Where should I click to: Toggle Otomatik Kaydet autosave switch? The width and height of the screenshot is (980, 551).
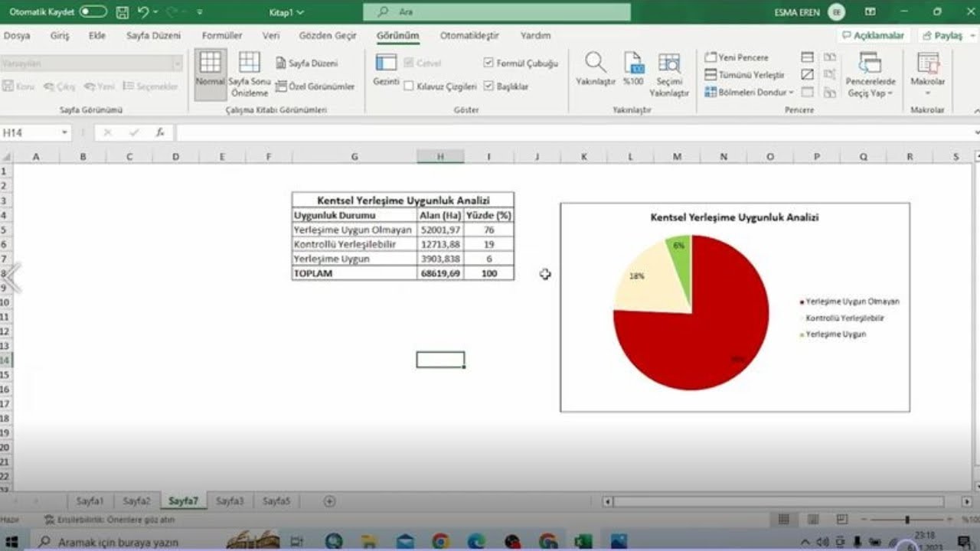(93, 12)
